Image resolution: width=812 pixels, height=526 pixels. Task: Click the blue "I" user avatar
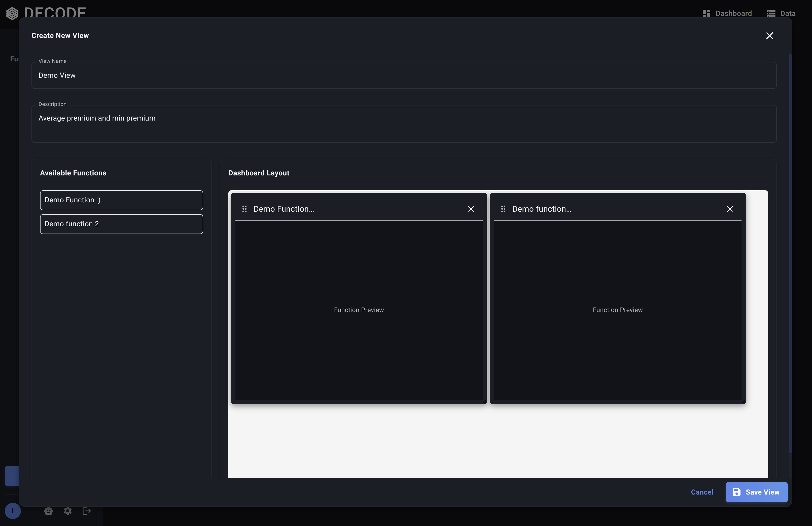[x=13, y=511]
